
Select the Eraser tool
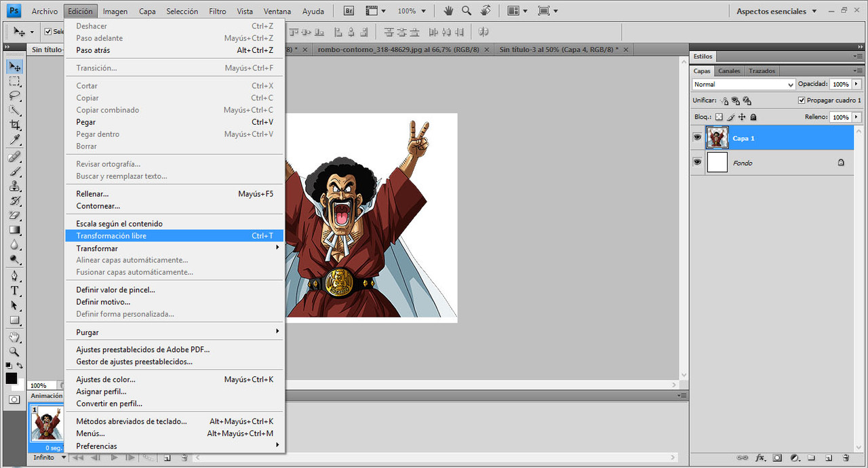click(14, 216)
